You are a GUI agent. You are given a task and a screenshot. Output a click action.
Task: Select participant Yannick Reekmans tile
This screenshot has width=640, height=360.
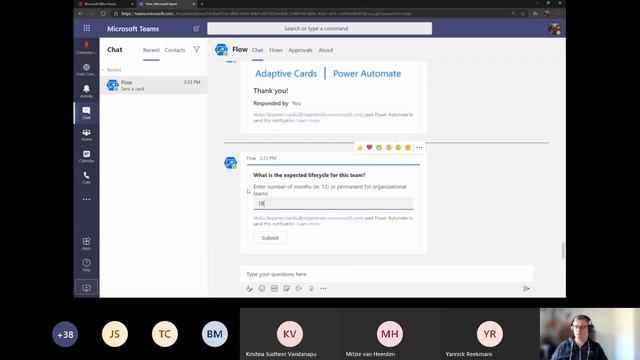click(489, 334)
